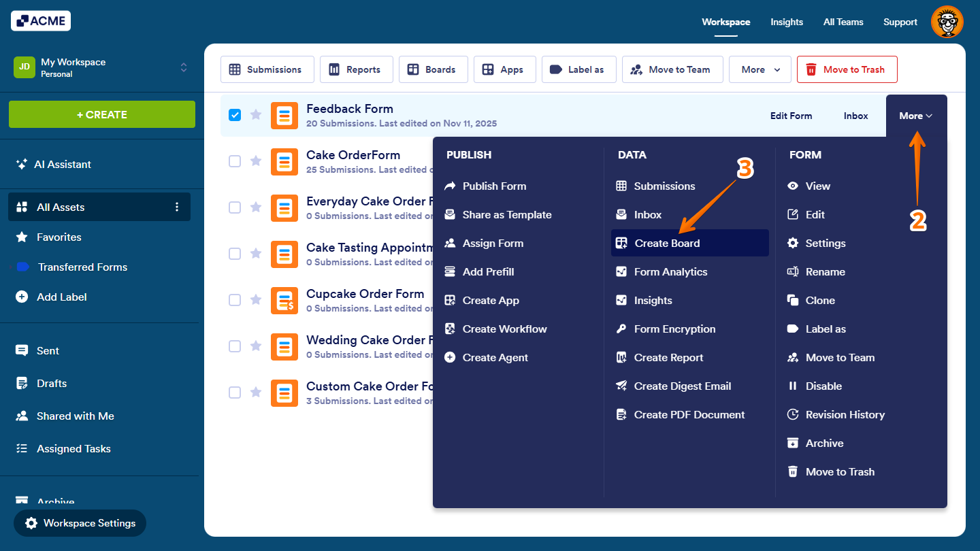This screenshot has width=980, height=551.
Task: Expand the More toolbar dropdown
Action: pyautogui.click(x=759, y=69)
